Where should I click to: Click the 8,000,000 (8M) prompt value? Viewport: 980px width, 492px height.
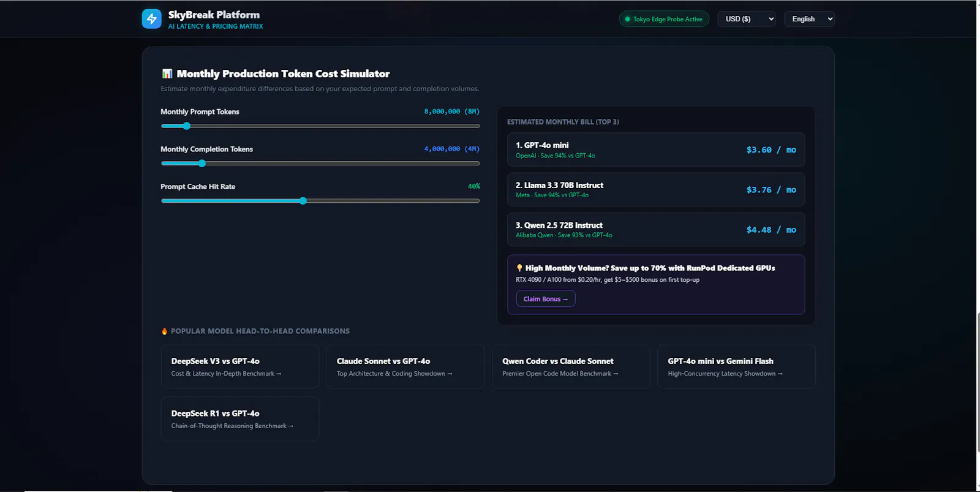pyautogui.click(x=451, y=112)
